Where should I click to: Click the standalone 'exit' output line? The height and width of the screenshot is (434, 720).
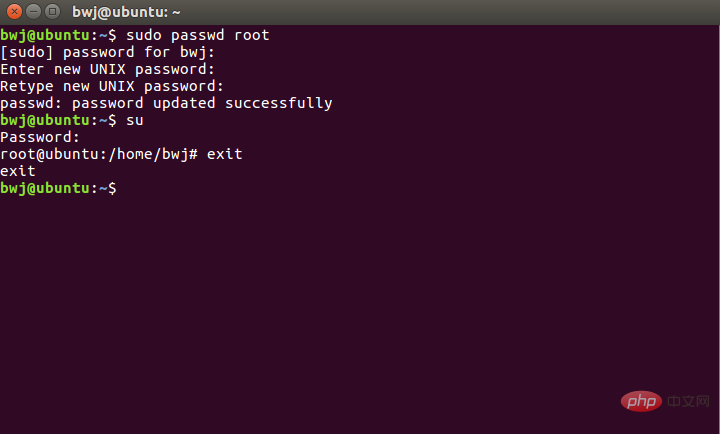coord(18,171)
